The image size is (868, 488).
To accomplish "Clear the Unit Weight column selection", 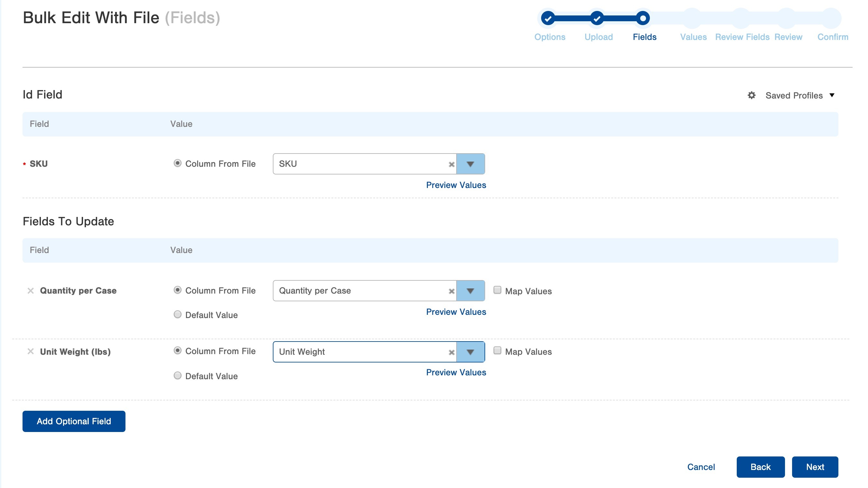I will coord(451,352).
